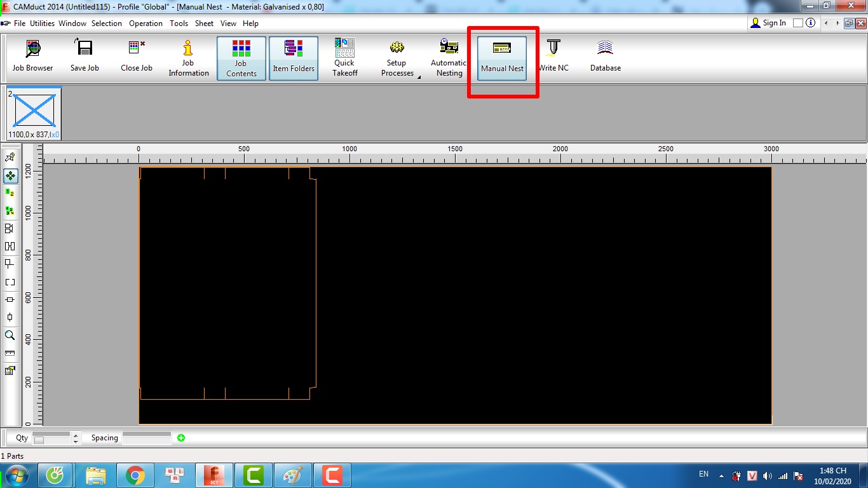Click the nested part outline on the sheet
Image resolution: width=868 pixels, height=488 pixels.
pos(227,283)
